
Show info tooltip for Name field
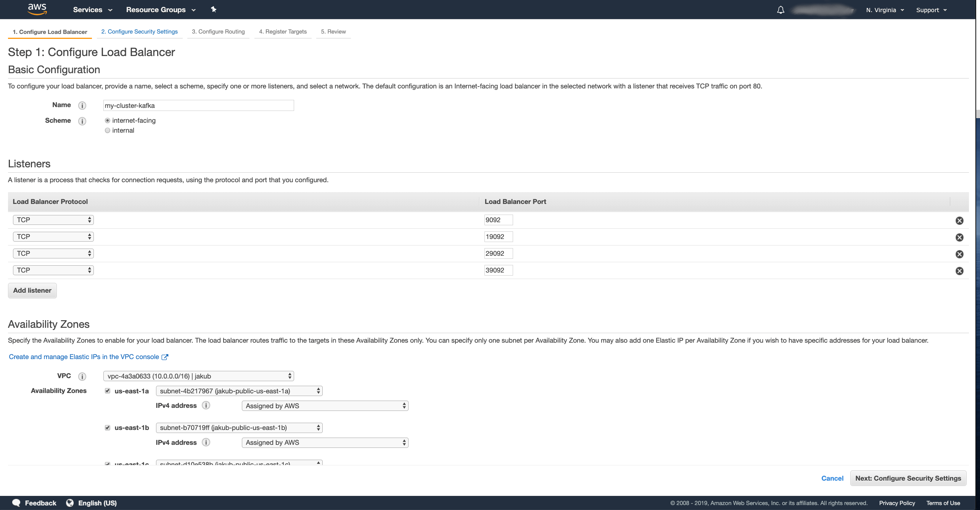pos(82,106)
